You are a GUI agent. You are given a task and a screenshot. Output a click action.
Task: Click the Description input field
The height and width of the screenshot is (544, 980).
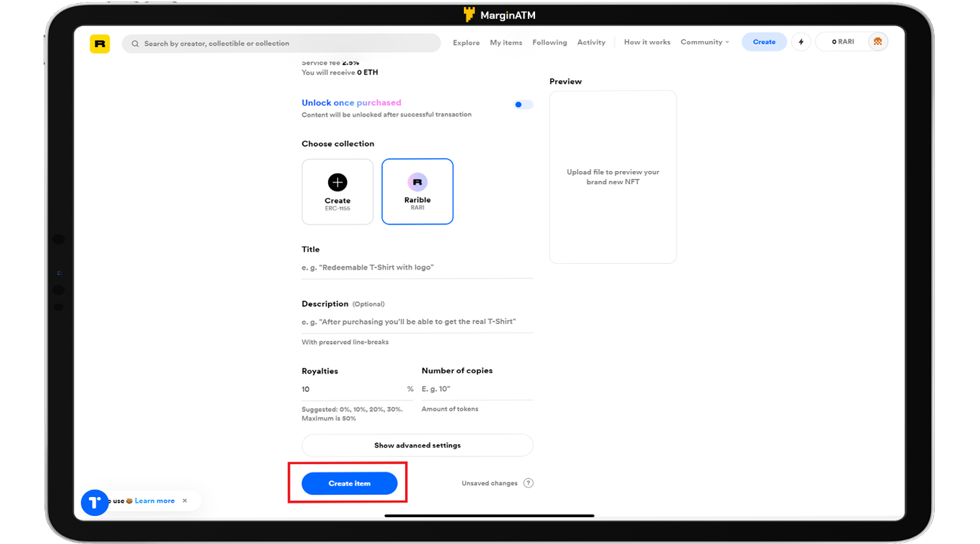click(417, 322)
